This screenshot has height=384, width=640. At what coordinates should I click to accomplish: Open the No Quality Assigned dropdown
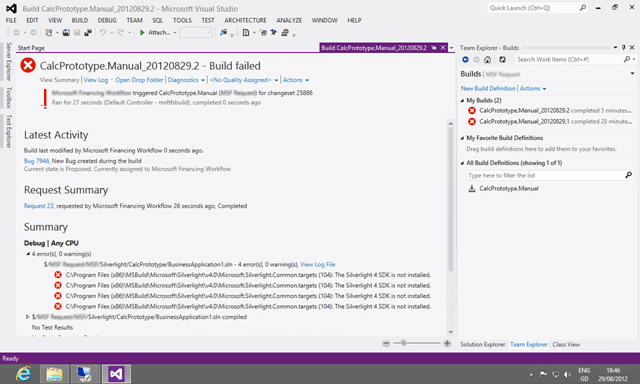(x=244, y=80)
